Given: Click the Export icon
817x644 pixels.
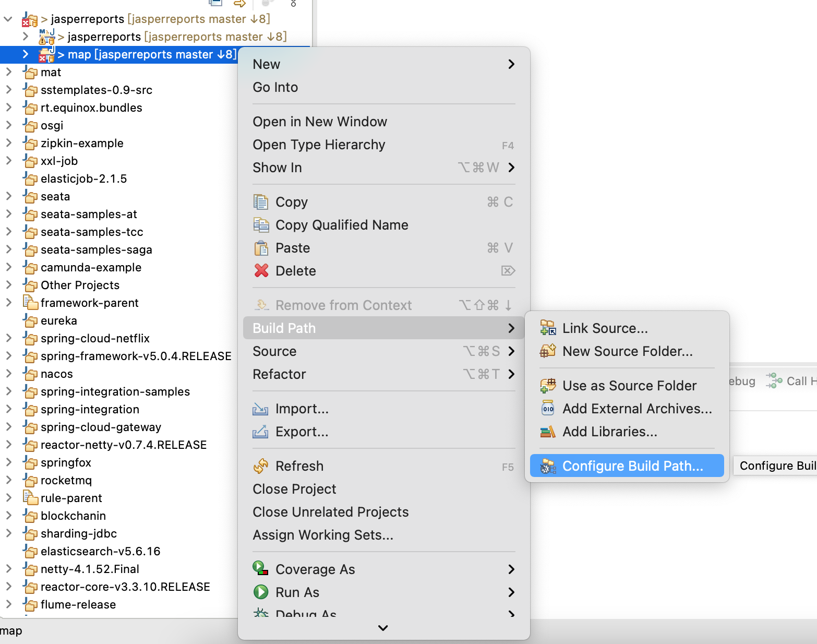Looking at the screenshot, I should coord(260,432).
